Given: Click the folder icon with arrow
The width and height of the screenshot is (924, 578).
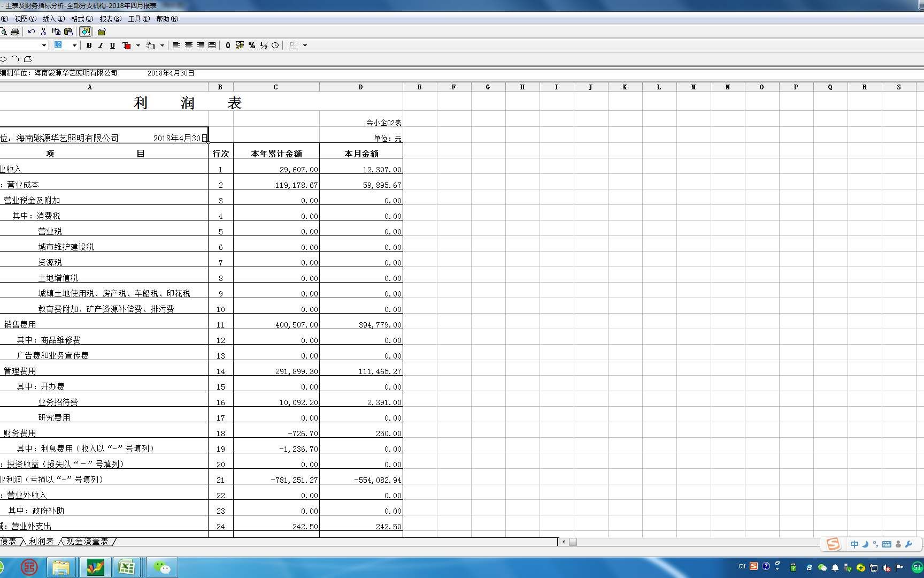Looking at the screenshot, I should (102, 32).
